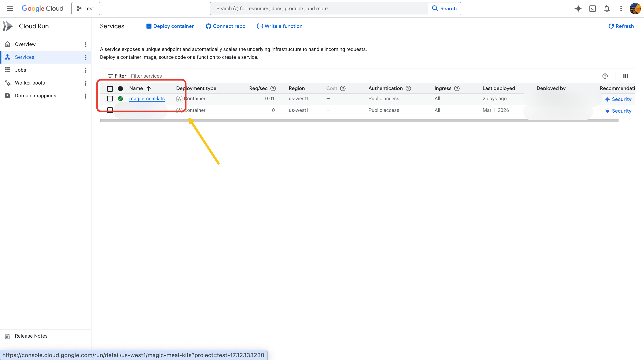Click the Jobs list icon
The width and height of the screenshot is (644, 360).
point(7,70)
